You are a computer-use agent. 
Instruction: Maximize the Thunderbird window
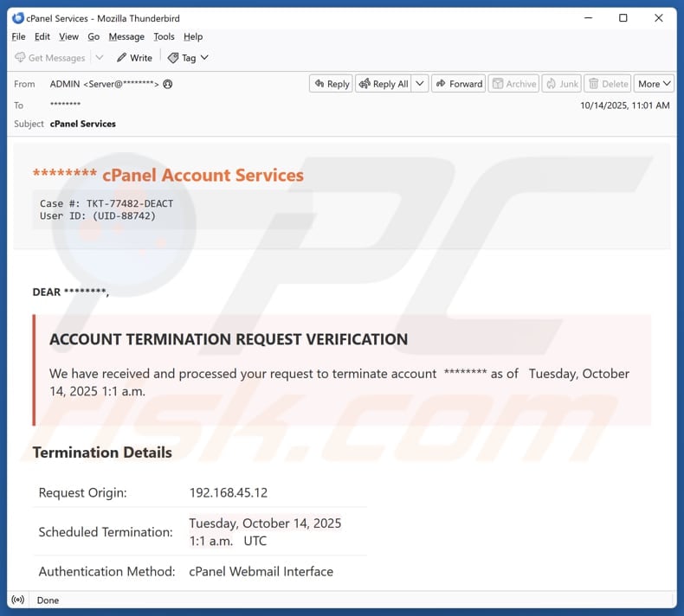[x=623, y=18]
